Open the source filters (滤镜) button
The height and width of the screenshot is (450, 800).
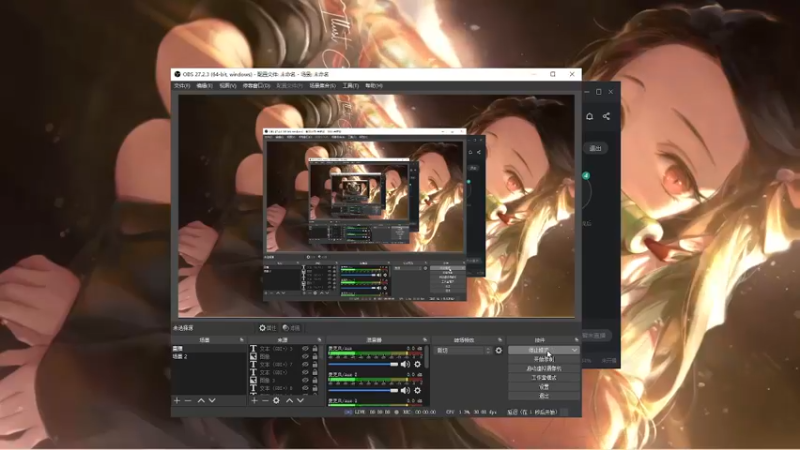[291, 328]
